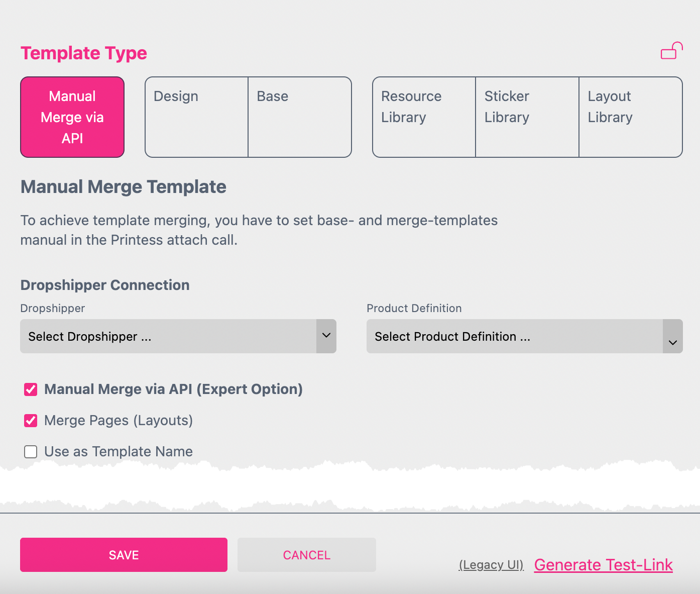Viewport: 700px width, 594px height.
Task: Open the Product Definition chevron icon
Action: tap(672, 343)
